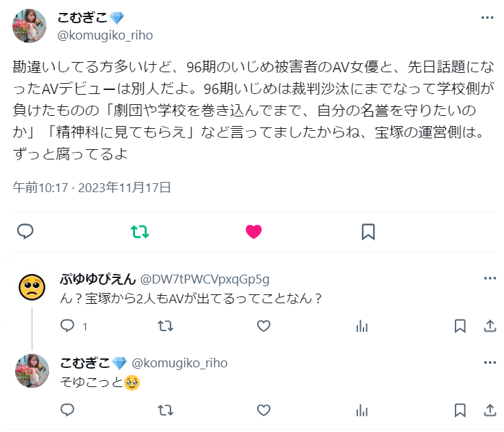Open the @DW7tPWCVpxqGp5g profile link

coord(205,280)
